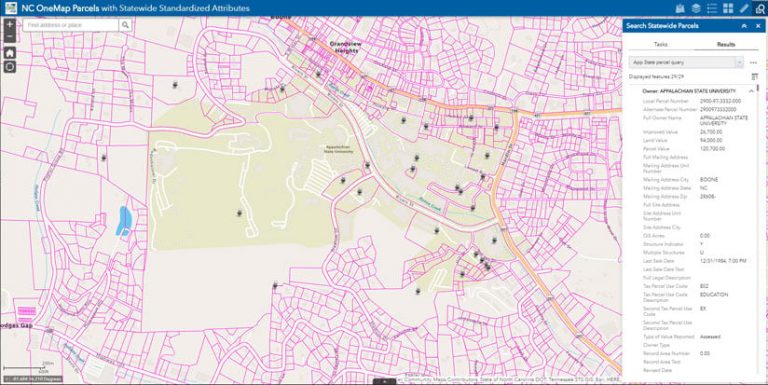Open the query results three-dot menu

click(753, 63)
